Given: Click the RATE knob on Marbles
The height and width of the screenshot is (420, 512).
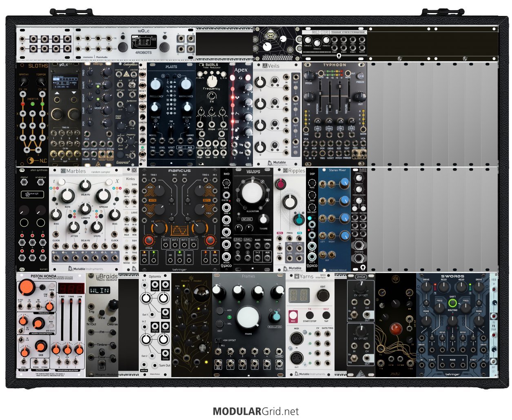Looking at the screenshot, I should point(67,196).
